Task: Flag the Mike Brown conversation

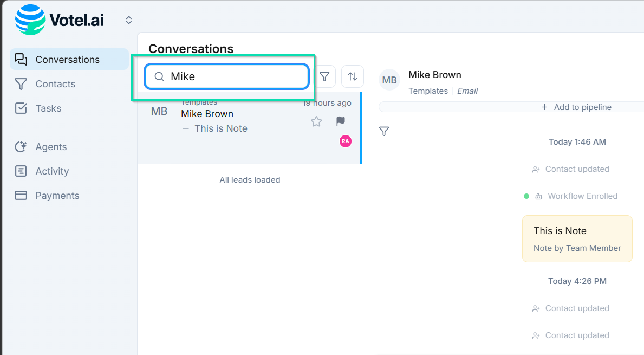Action: [x=341, y=121]
